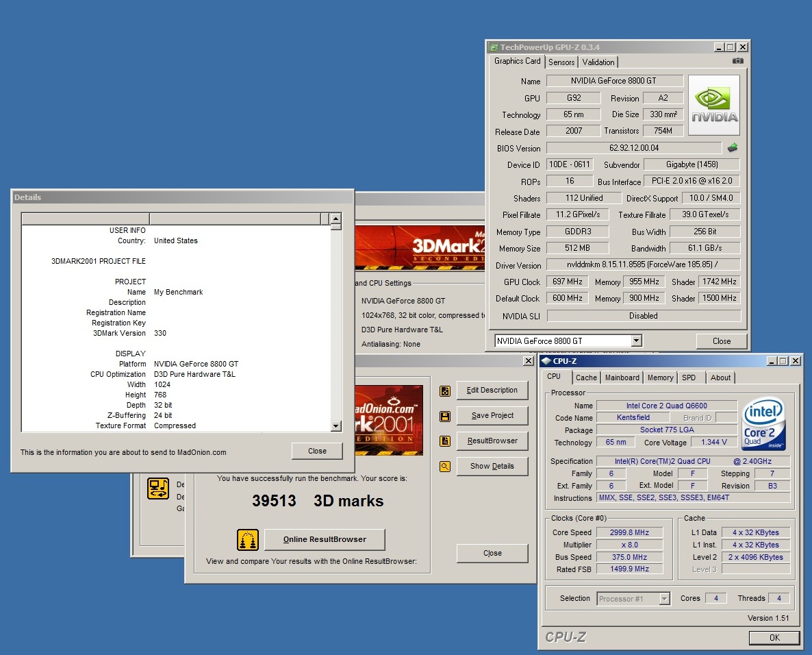Image resolution: width=812 pixels, height=655 pixels.
Task: Select the Graphics Card tab
Action: click(517, 61)
